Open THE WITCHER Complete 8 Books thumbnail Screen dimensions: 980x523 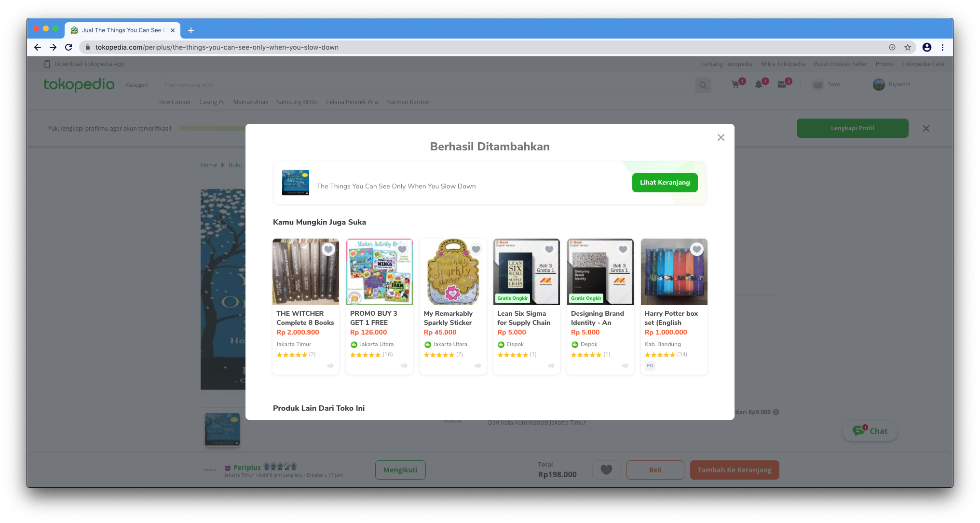point(306,272)
